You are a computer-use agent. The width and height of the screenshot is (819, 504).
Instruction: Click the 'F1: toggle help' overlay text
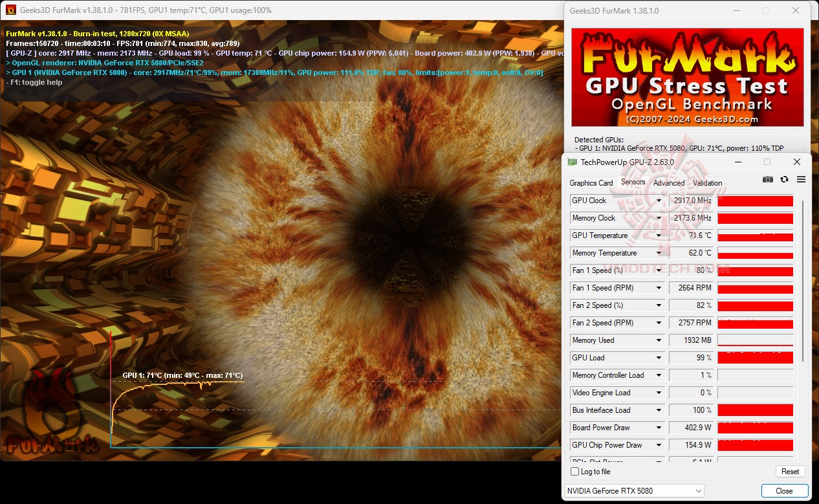34,82
